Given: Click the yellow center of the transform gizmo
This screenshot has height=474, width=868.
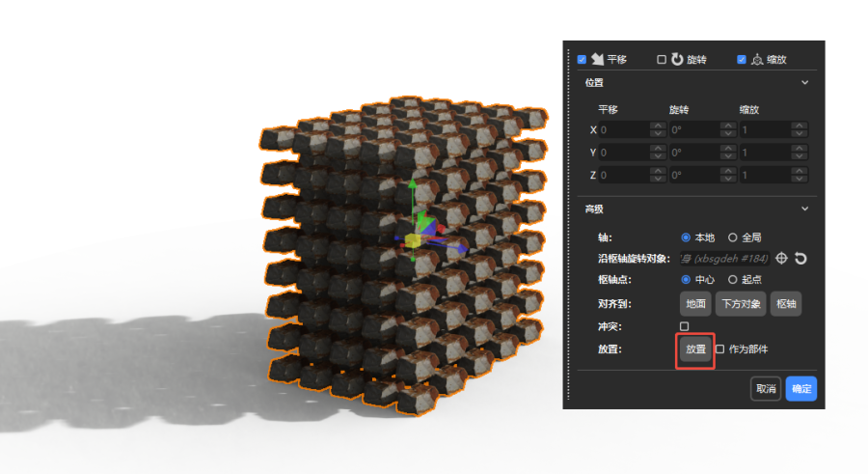Looking at the screenshot, I should click(x=413, y=241).
